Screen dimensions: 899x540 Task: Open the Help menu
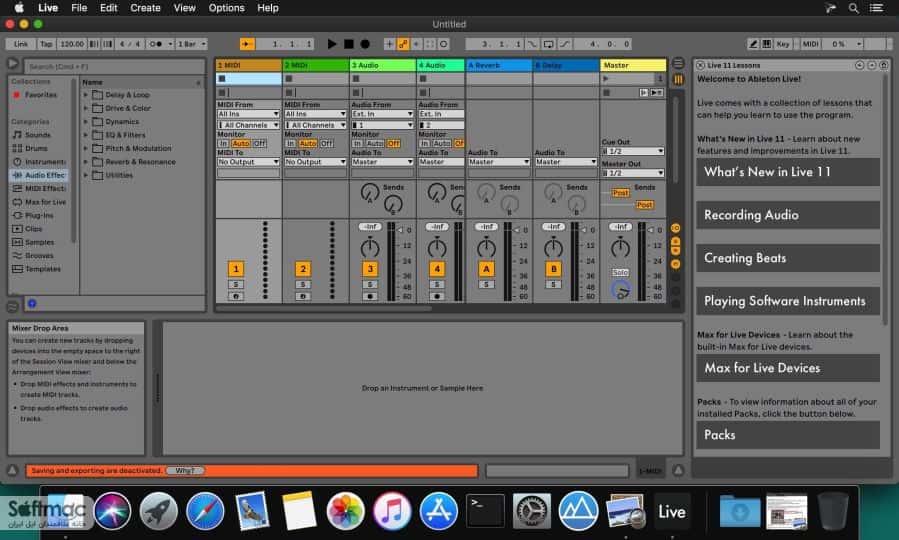point(268,8)
